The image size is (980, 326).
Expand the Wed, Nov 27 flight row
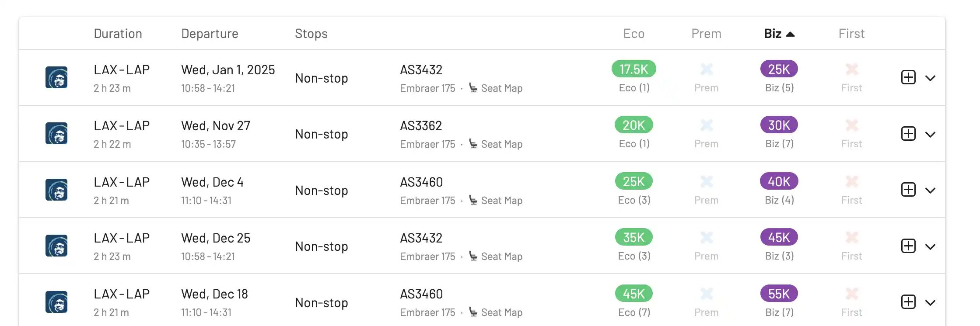click(930, 135)
